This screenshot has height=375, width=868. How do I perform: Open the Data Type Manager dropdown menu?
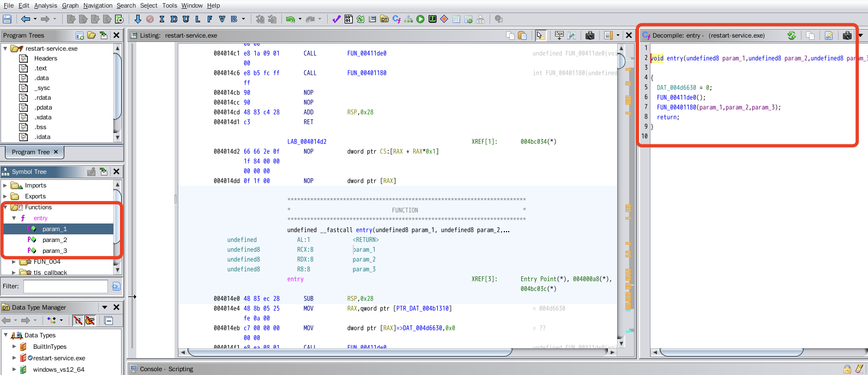[105, 307]
